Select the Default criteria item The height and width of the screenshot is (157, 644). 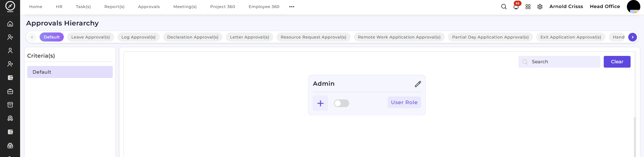tap(70, 72)
